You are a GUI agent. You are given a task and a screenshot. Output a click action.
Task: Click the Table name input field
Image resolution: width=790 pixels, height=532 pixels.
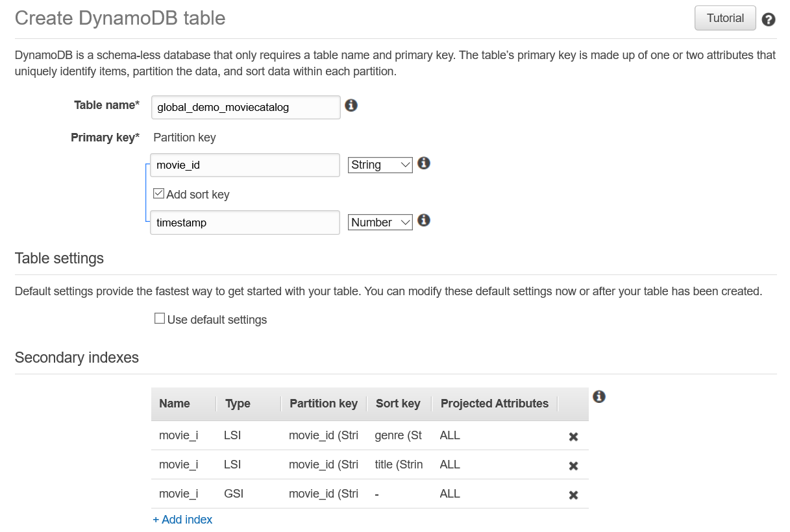point(245,108)
